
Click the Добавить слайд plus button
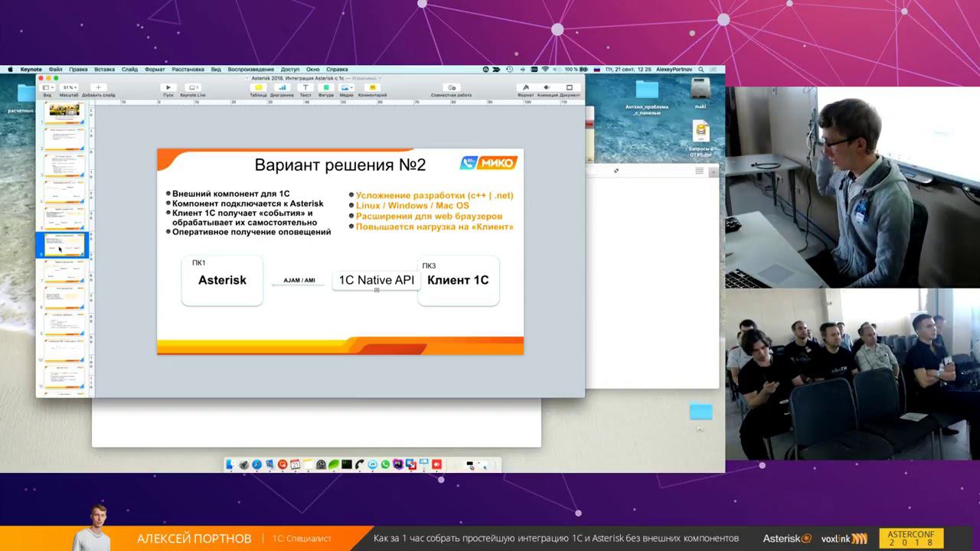point(97,88)
